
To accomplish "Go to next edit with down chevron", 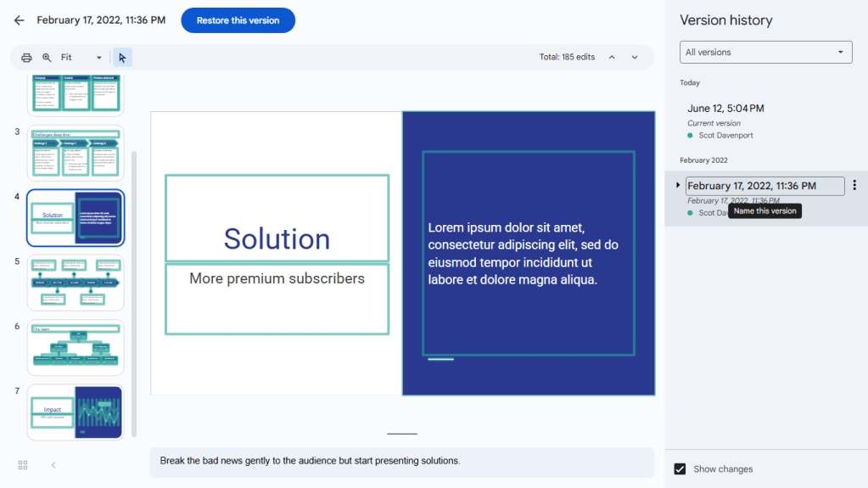I will click(x=635, y=58).
